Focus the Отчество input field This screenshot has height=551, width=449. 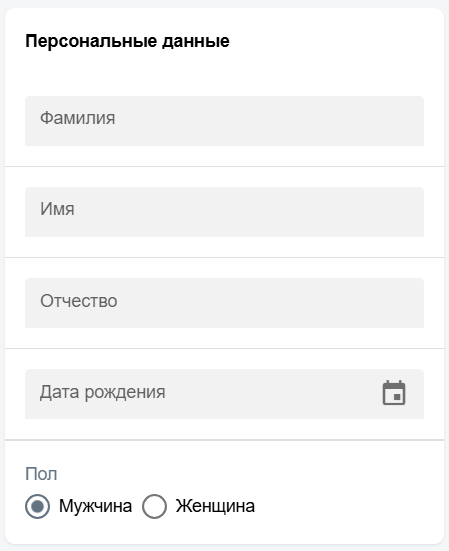tap(224, 303)
